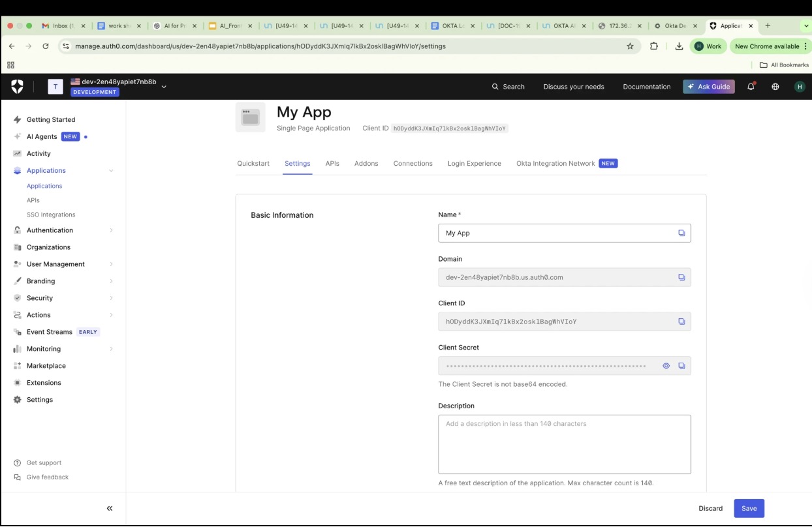Screen dimensions: 812x527
Task: Open the H profile avatar menu
Action: pos(800,85)
